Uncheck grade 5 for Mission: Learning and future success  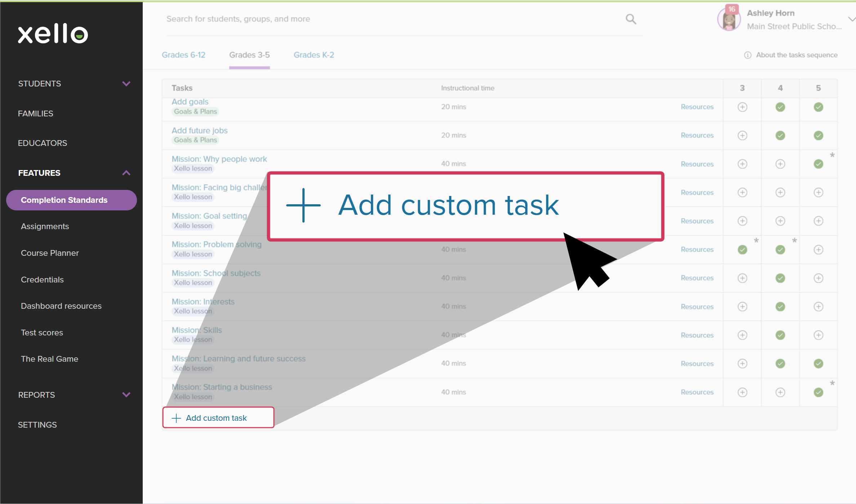(x=818, y=363)
